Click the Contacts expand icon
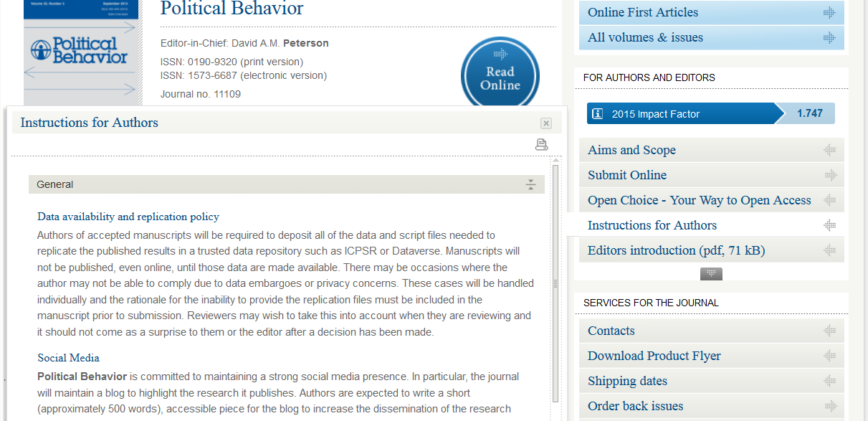This screenshot has height=421, width=868. pos(830,331)
